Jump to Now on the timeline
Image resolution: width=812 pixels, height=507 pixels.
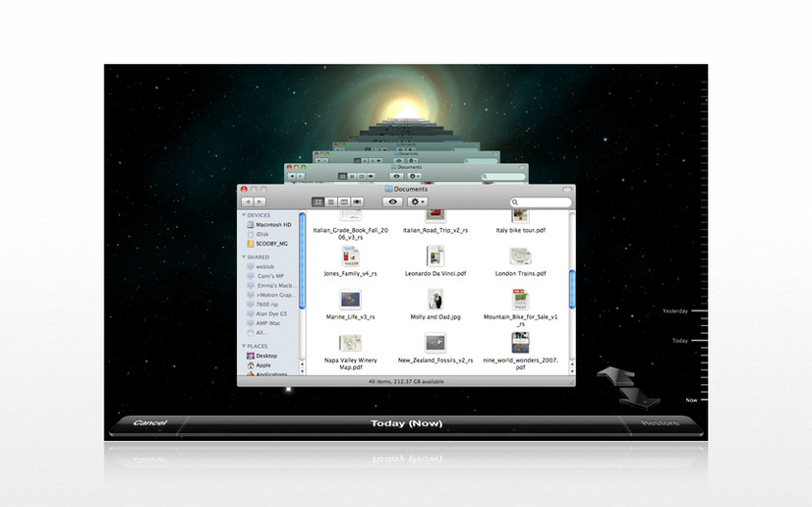691,400
